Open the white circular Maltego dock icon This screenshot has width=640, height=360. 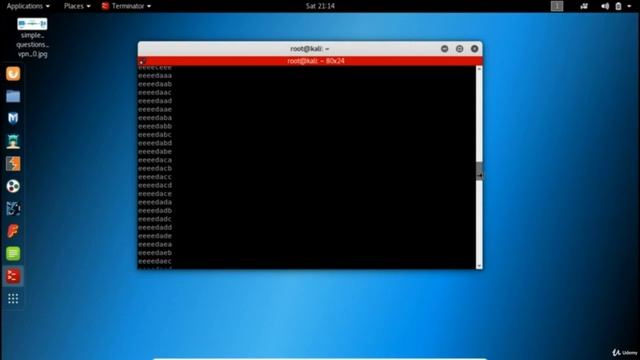click(13, 186)
